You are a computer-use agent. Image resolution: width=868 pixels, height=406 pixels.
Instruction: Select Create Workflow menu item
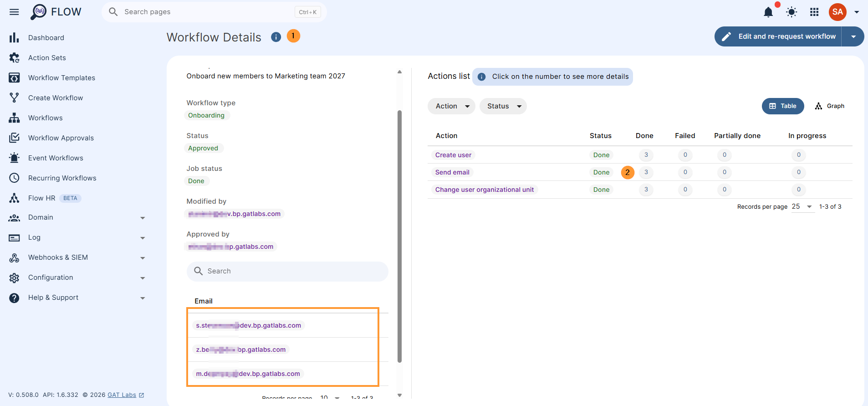(56, 98)
